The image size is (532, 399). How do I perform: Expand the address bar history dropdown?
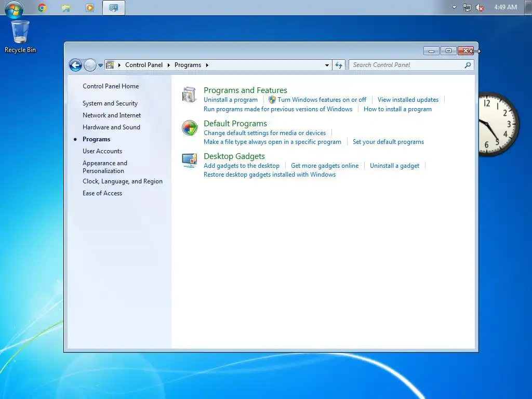point(327,65)
